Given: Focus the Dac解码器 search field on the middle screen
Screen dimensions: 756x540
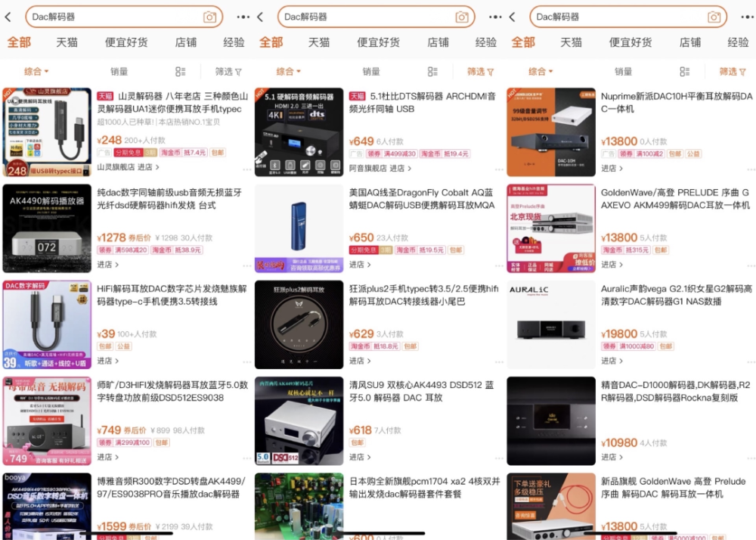Looking at the screenshot, I should [376, 17].
